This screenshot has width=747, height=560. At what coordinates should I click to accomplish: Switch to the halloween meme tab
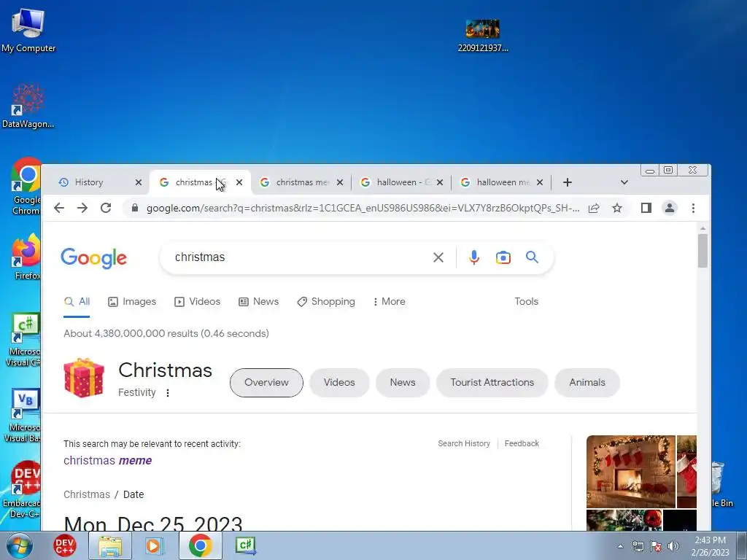click(x=502, y=182)
